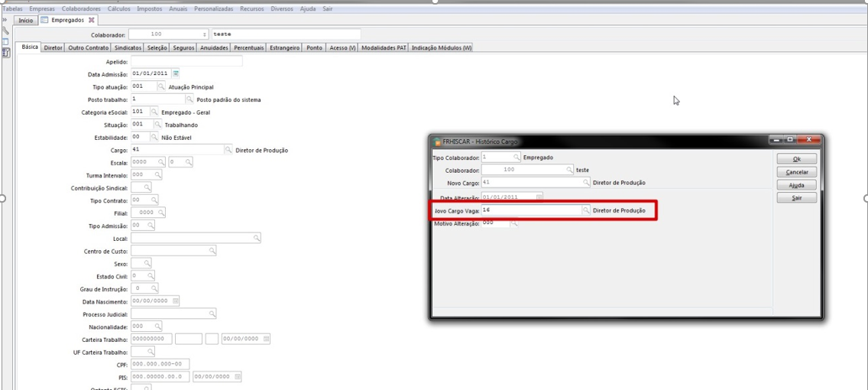Open the Data Admissão calendar picker
The height and width of the screenshot is (390, 868).
coord(176,74)
